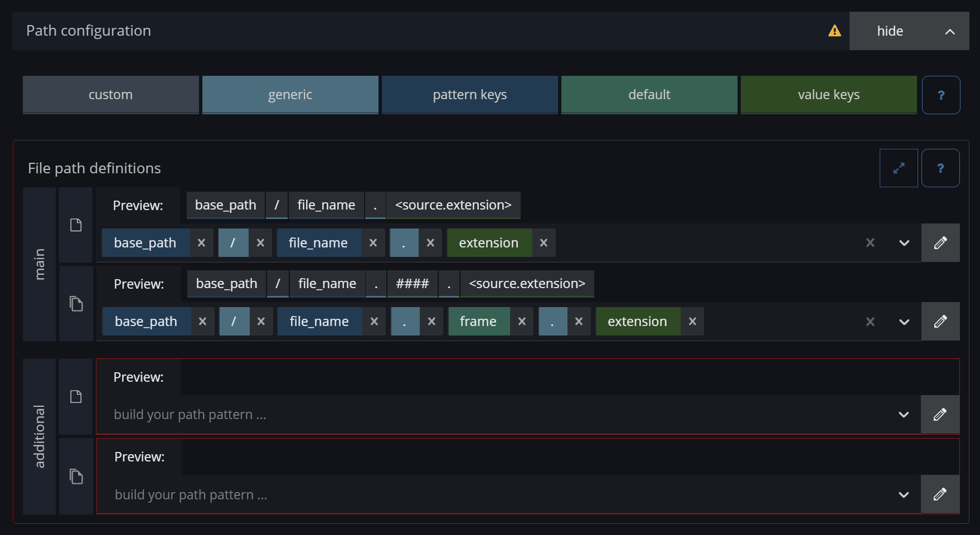Click the custom keys button
980x535 pixels.
110,95
